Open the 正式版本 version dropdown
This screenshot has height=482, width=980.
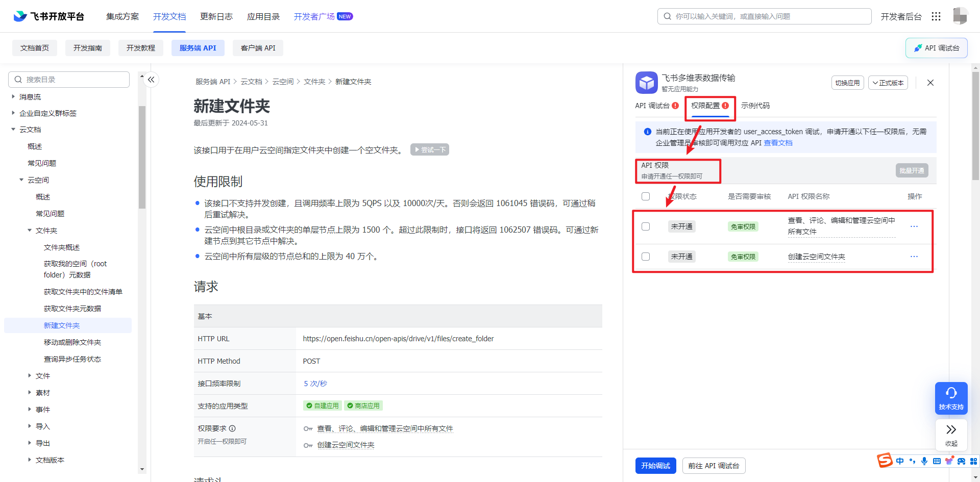pyautogui.click(x=888, y=83)
